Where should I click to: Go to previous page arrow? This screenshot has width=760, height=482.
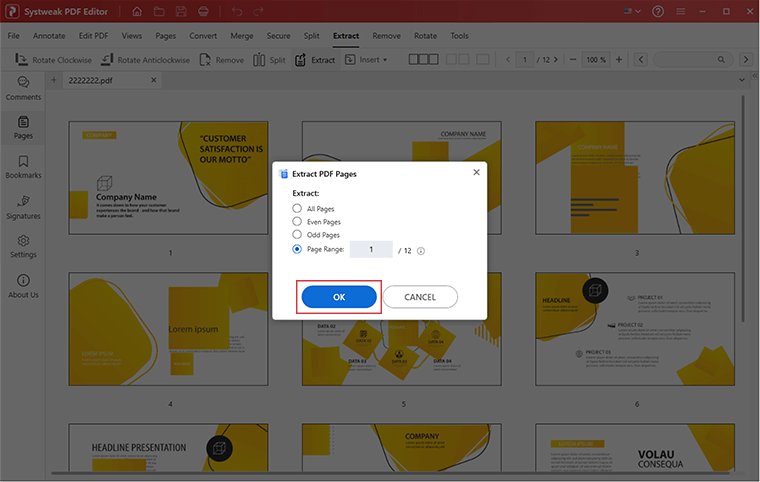[508, 60]
